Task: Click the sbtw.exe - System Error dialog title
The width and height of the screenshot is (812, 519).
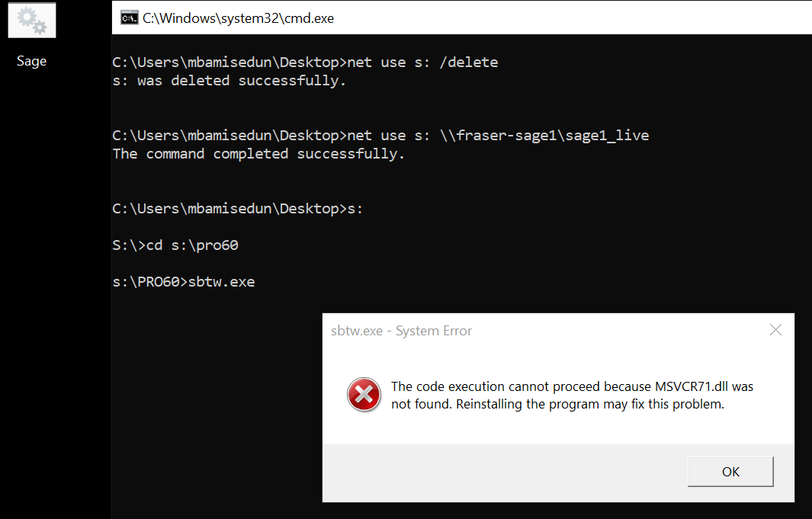Action: [x=401, y=331]
